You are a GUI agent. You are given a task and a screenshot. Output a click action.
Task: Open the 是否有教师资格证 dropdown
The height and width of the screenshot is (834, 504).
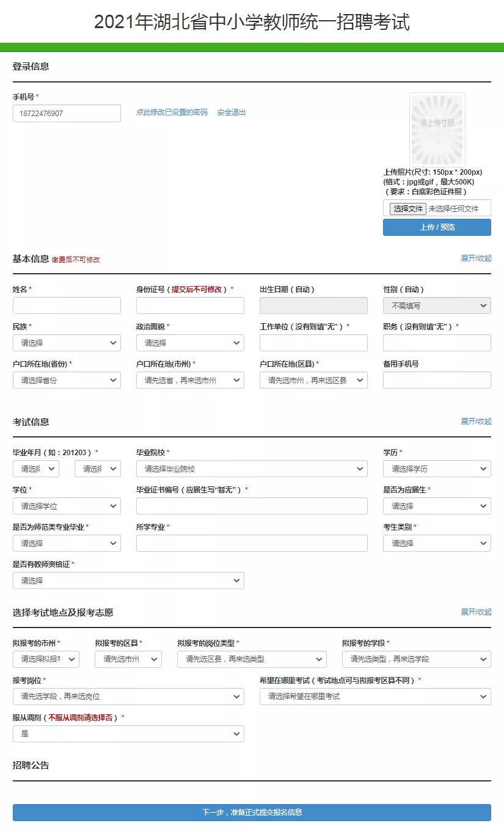pos(128,580)
